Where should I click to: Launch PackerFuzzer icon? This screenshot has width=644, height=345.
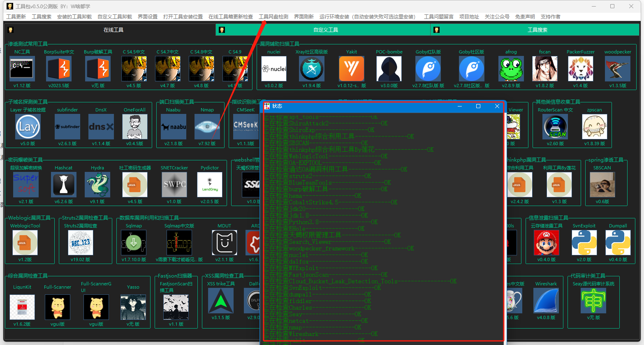coord(581,69)
